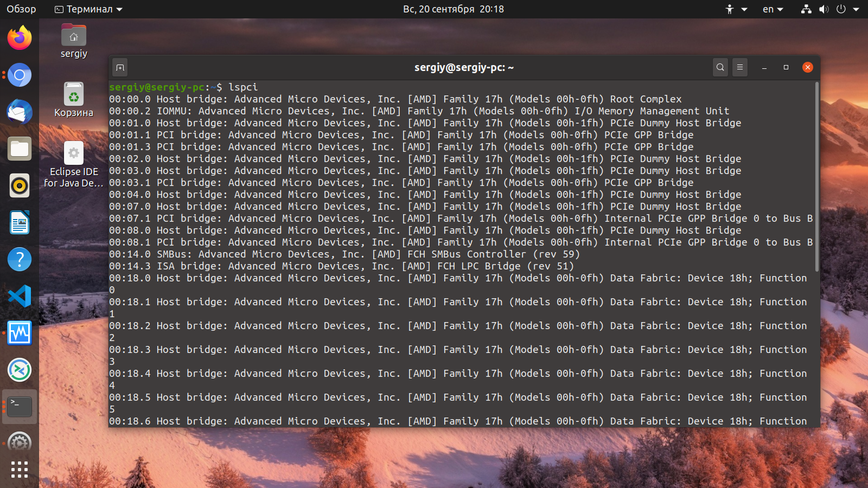Click the network status icon
This screenshot has height=488, width=868.
point(807,9)
